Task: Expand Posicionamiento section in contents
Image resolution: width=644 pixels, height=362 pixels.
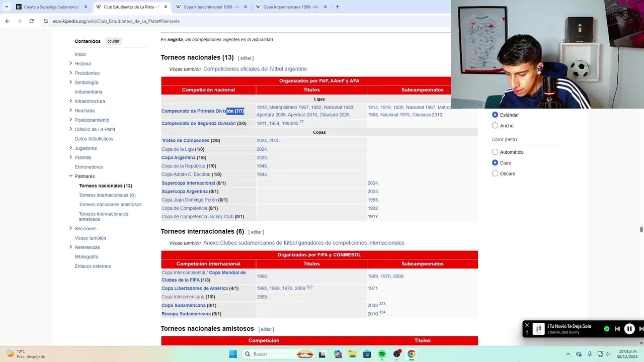Action: [x=70, y=120]
